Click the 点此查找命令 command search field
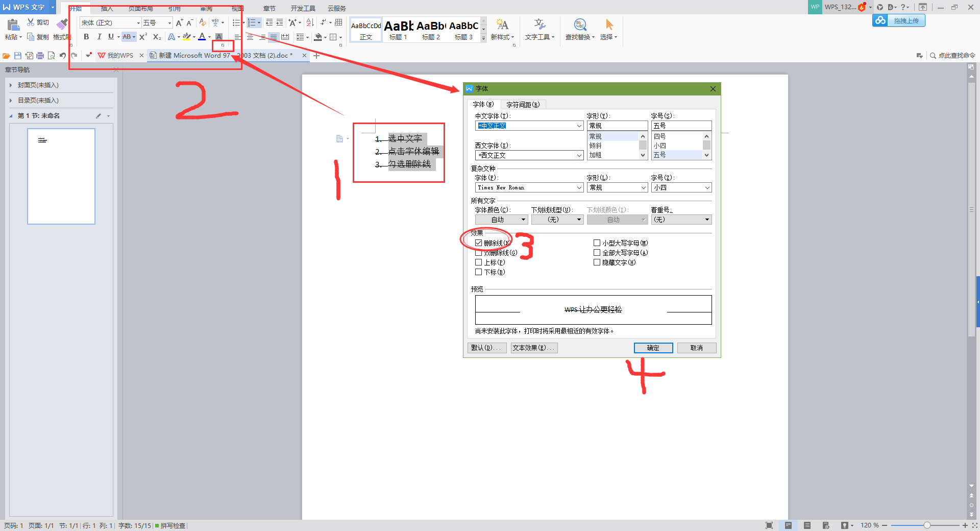Screen dimensions: 980x531 coord(952,55)
